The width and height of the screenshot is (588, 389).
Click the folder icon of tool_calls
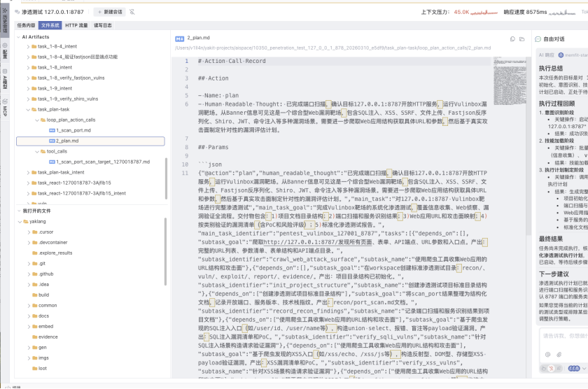pos(43,151)
